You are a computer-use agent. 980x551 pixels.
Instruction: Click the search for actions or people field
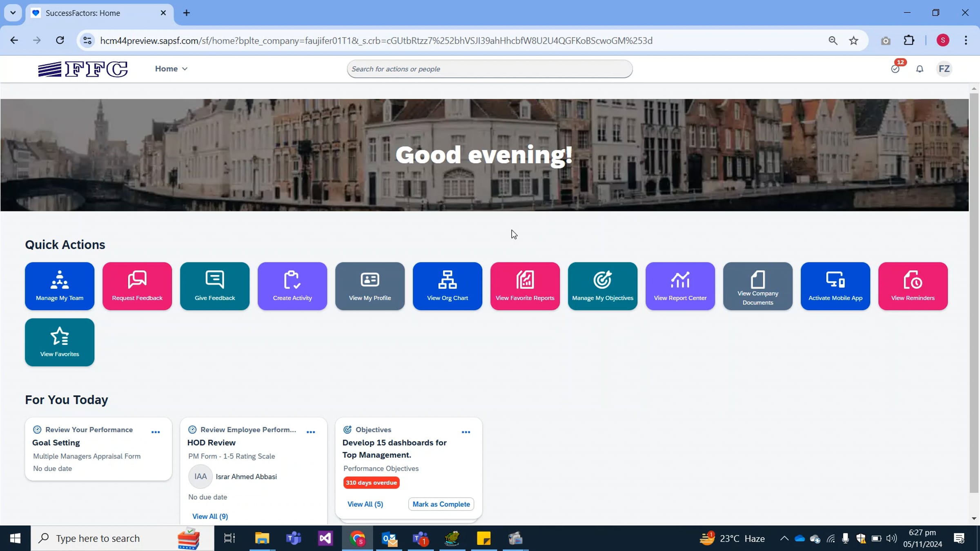click(489, 69)
